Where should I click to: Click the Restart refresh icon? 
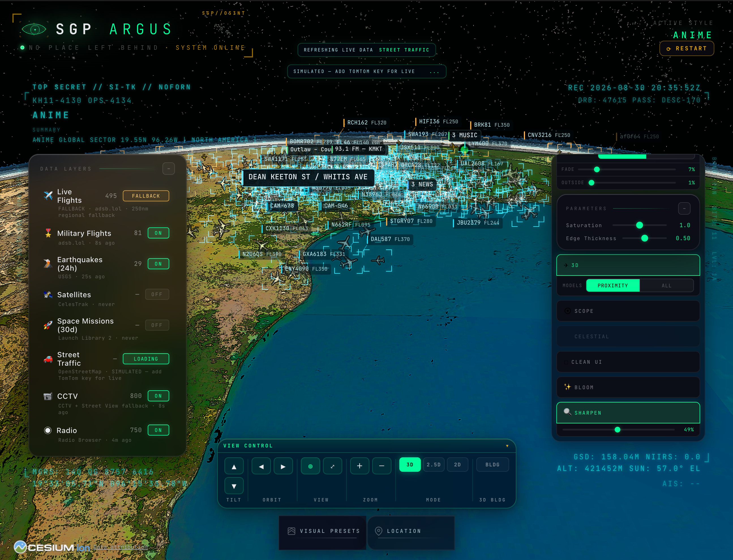pos(669,49)
